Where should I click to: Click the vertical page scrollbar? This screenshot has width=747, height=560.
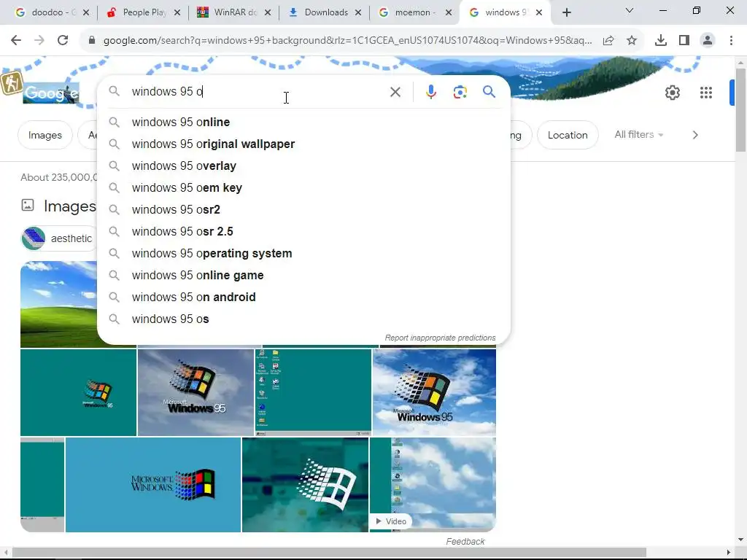tap(740, 111)
